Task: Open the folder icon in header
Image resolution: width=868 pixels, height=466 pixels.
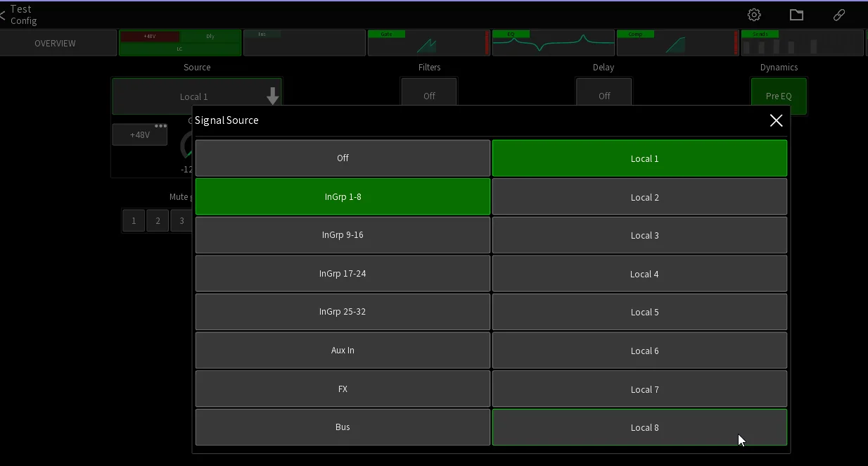Action: (796, 15)
